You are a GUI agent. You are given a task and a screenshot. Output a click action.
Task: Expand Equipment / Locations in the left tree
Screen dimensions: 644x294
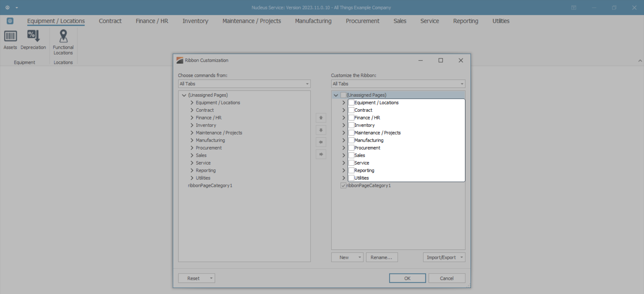(192, 102)
